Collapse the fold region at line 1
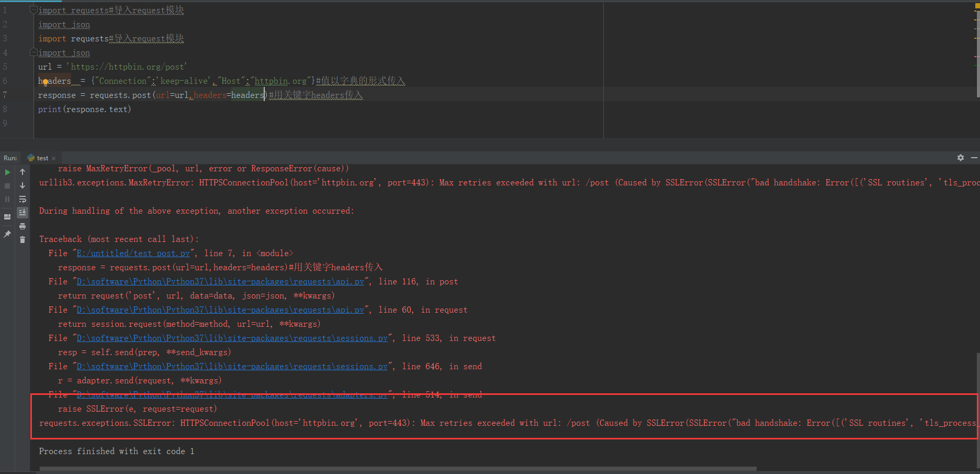This screenshot has height=474, width=980. click(33, 8)
